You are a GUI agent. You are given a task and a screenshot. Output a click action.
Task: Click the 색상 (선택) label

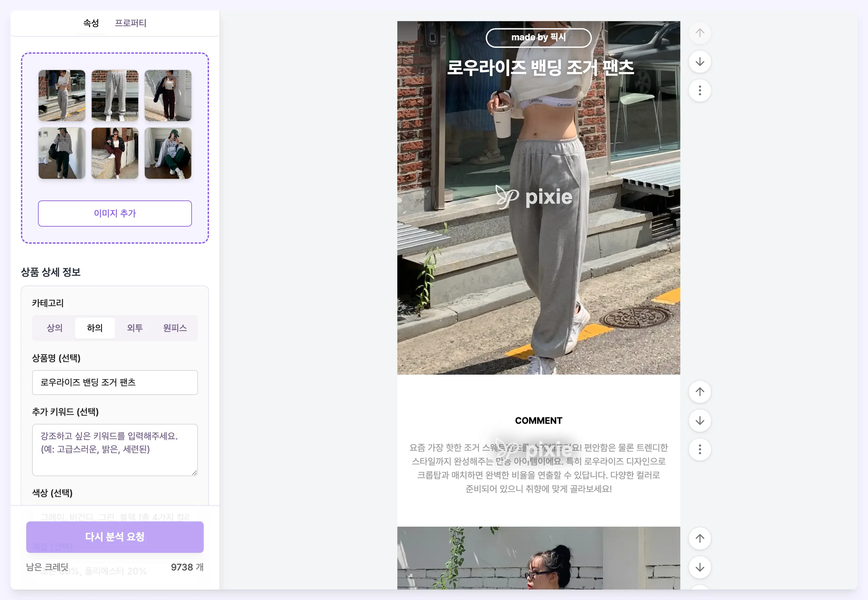coord(52,493)
